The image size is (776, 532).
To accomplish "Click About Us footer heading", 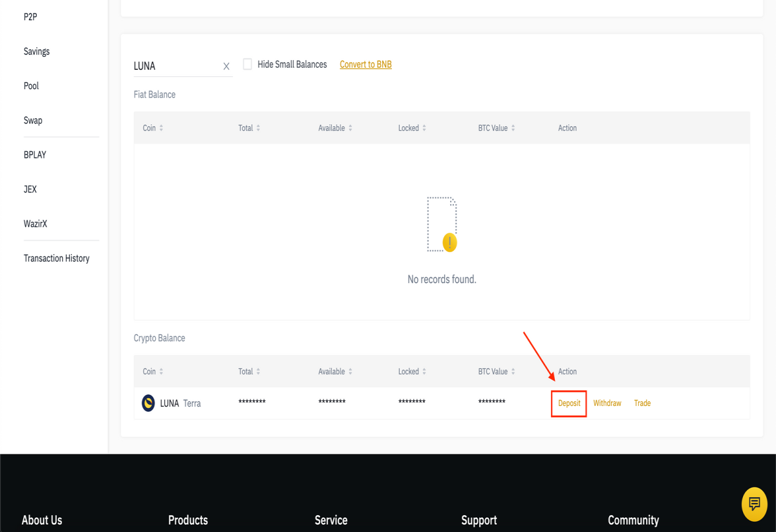I will pyautogui.click(x=42, y=520).
